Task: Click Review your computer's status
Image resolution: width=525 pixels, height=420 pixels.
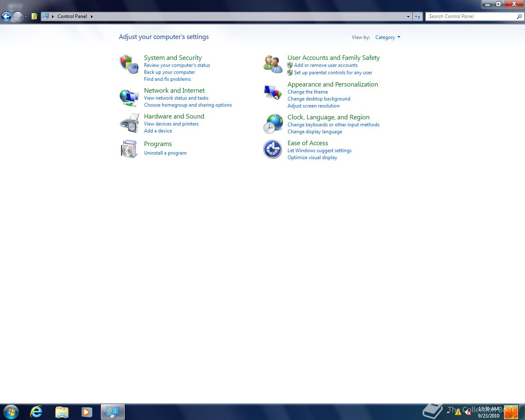Action: pyautogui.click(x=177, y=65)
